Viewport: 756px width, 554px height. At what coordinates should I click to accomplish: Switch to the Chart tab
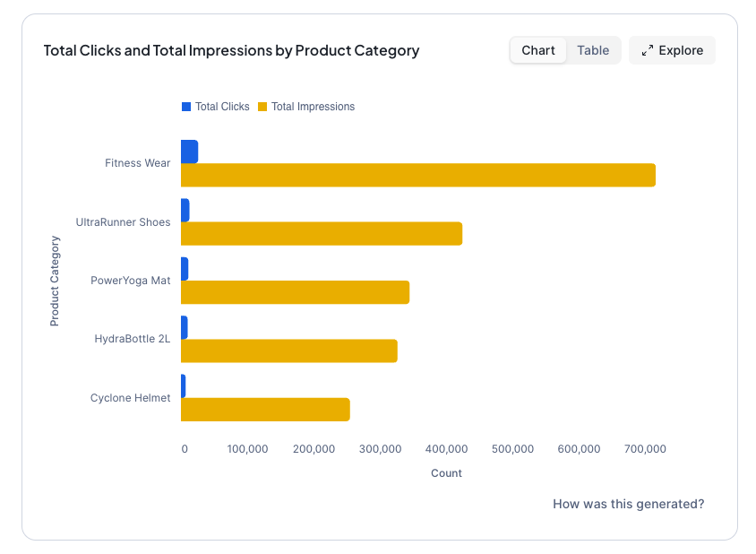(537, 50)
